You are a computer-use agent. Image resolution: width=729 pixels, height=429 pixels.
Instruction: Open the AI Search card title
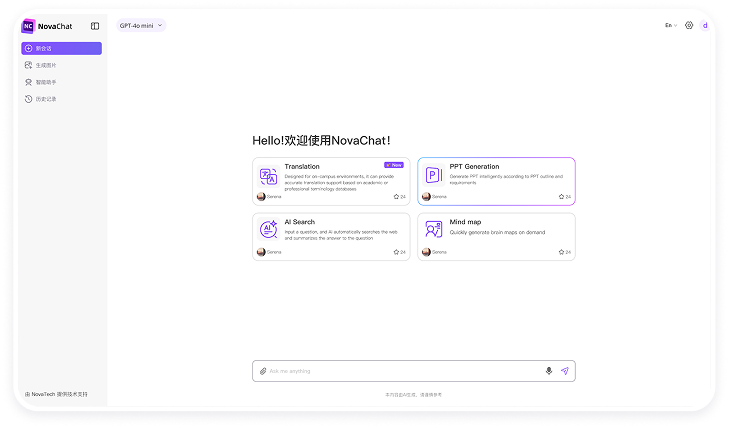tap(300, 222)
